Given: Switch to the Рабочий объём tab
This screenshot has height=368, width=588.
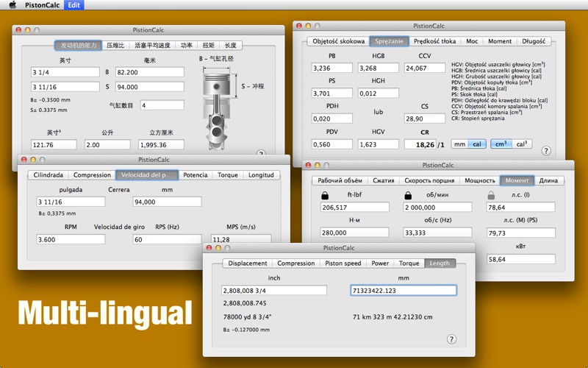Looking at the screenshot, I should [x=340, y=180].
